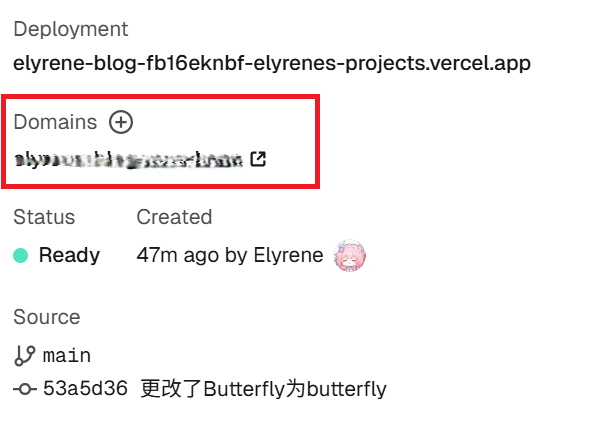
Task: Click the word butterfly ending the commit message
Action: click(x=346, y=389)
